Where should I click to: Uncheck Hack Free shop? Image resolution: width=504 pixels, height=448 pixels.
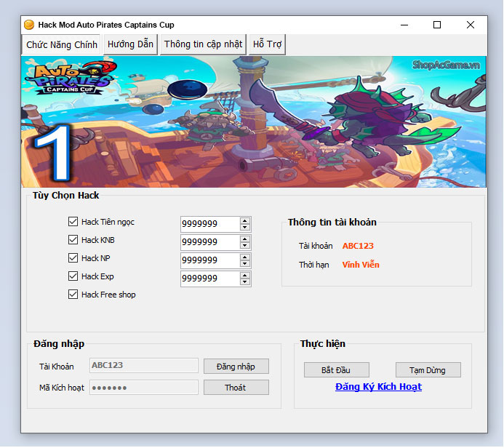73,295
